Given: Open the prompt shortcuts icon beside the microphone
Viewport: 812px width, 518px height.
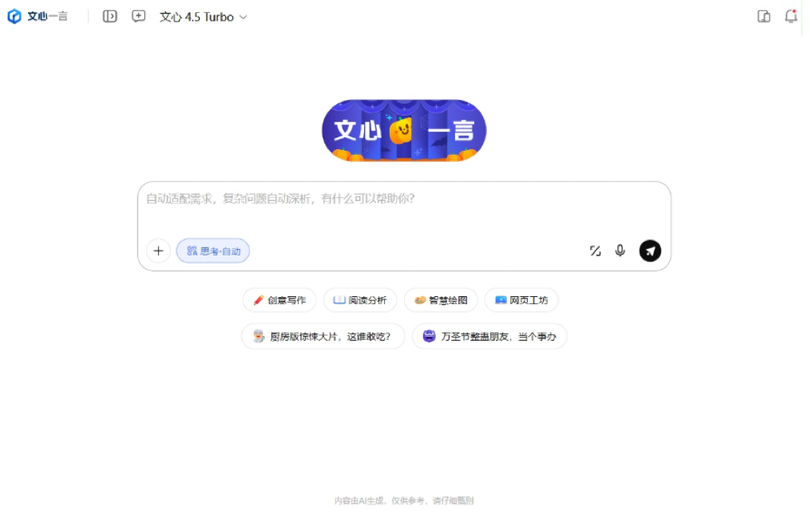Looking at the screenshot, I should [595, 251].
